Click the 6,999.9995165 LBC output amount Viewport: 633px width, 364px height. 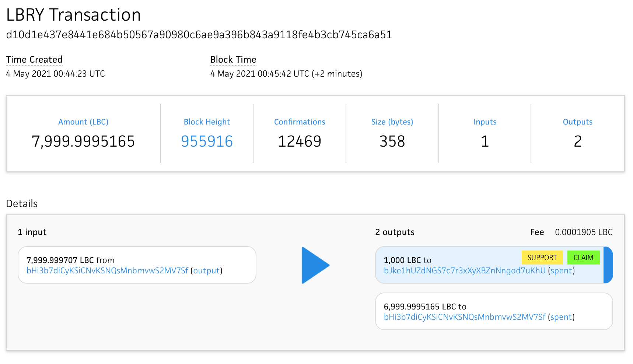click(x=420, y=307)
